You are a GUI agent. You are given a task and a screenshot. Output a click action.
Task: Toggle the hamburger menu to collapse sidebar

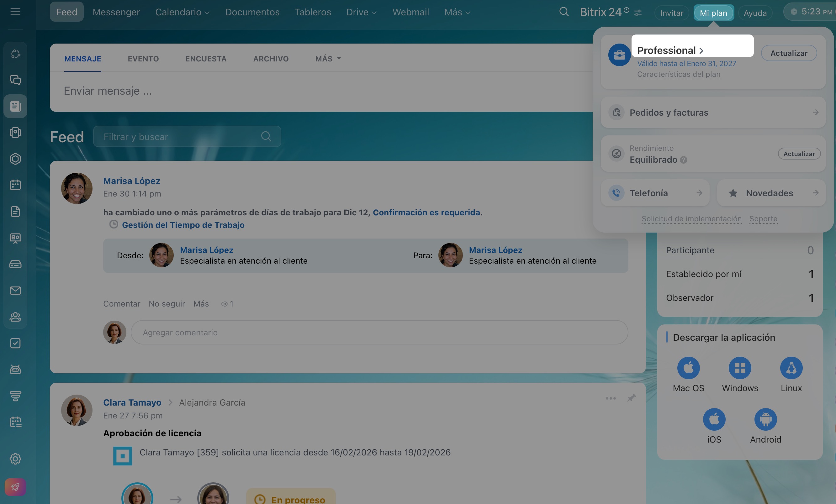coord(15,12)
